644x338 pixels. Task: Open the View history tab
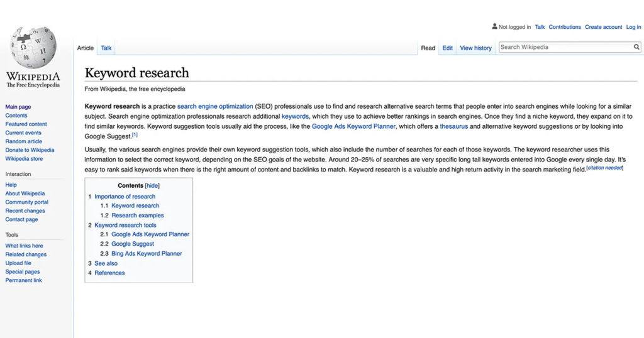475,48
